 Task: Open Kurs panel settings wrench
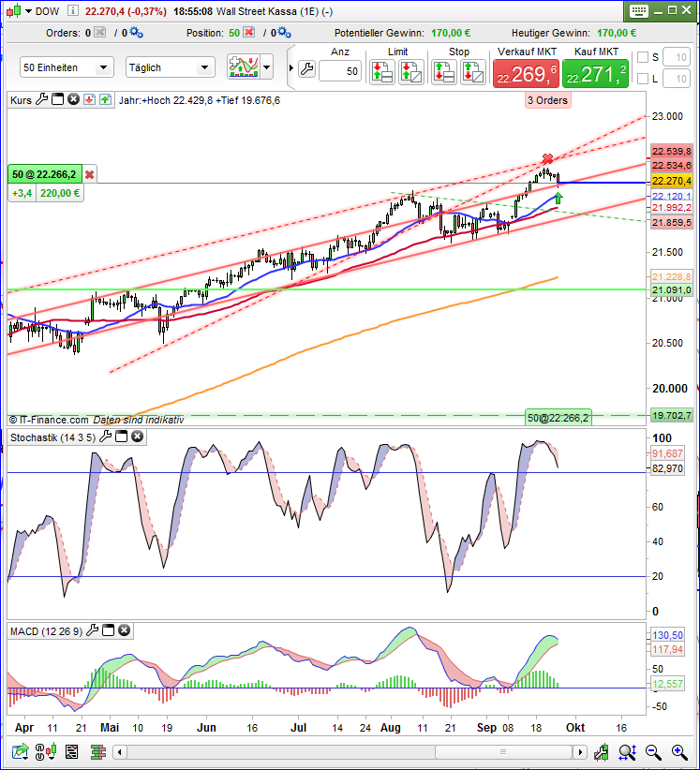[x=42, y=99]
